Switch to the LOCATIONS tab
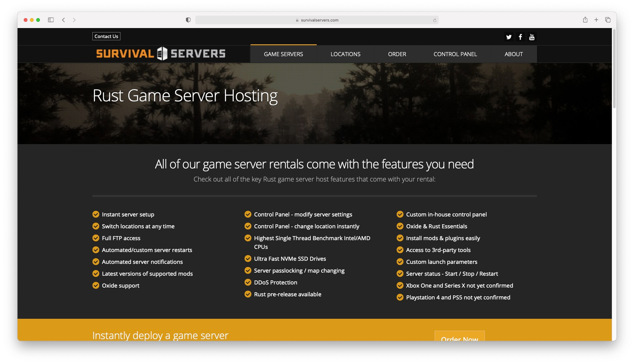The width and height of the screenshot is (634, 364). (345, 54)
